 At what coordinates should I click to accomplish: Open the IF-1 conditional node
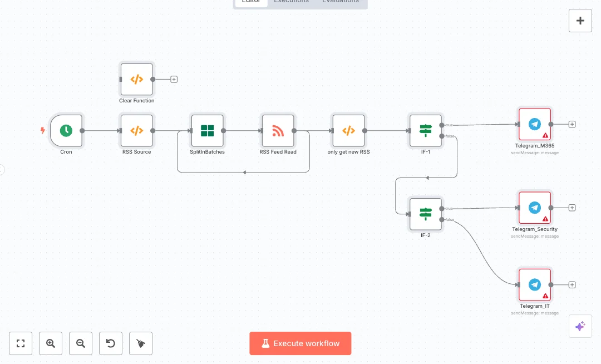click(426, 131)
